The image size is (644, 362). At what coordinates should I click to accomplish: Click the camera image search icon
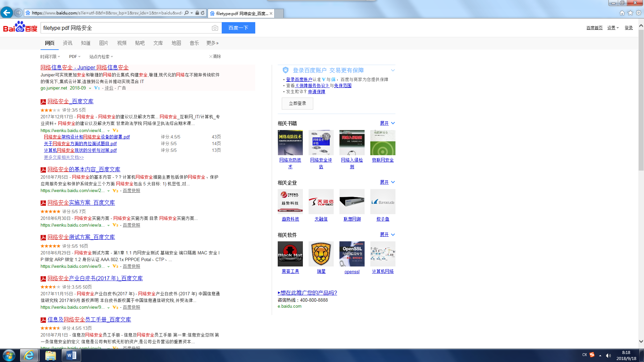pyautogui.click(x=215, y=28)
